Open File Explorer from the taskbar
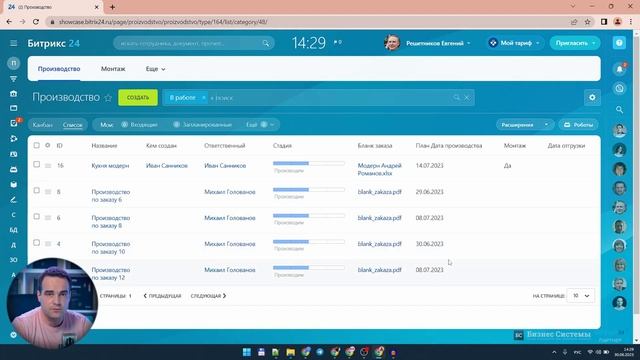The width and height of the screenshot is (640, 360). (290, 352)
